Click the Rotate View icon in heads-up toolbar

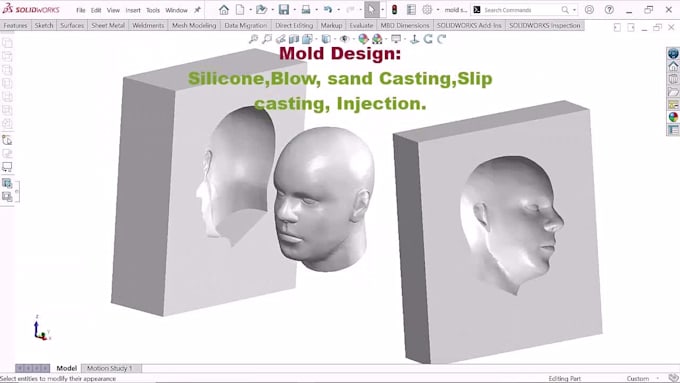pyautogui.click(x=428, y=39)
